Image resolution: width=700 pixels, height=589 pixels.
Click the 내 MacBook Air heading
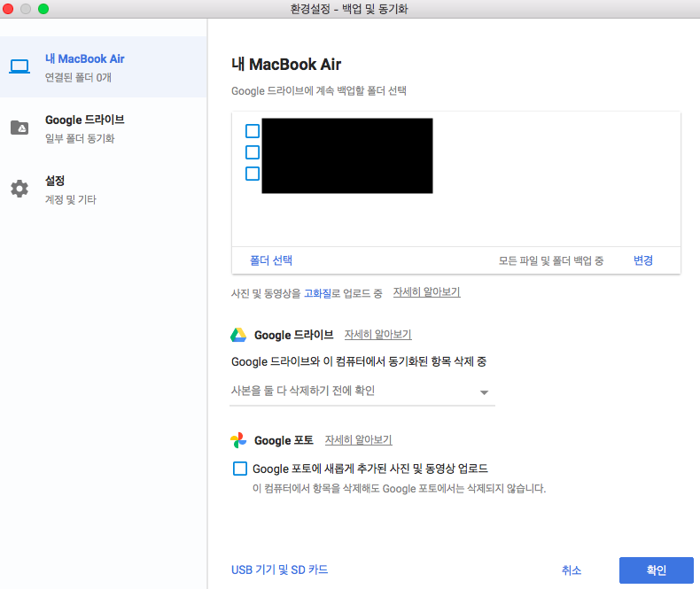[286, 65]
